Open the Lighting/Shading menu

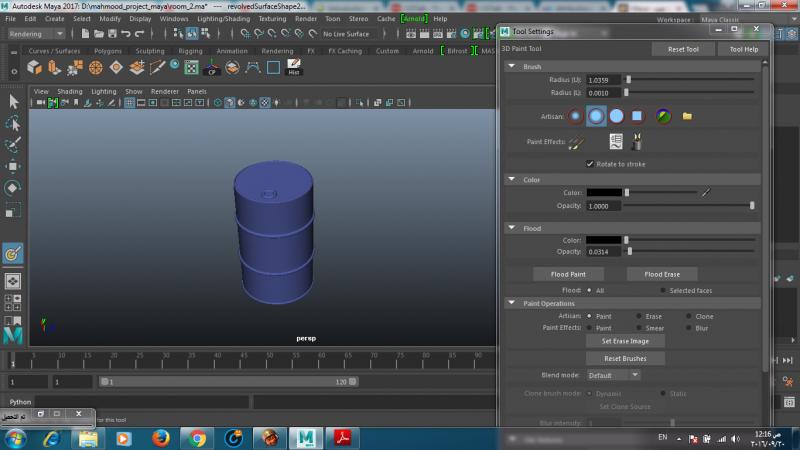tap(223, 19)
